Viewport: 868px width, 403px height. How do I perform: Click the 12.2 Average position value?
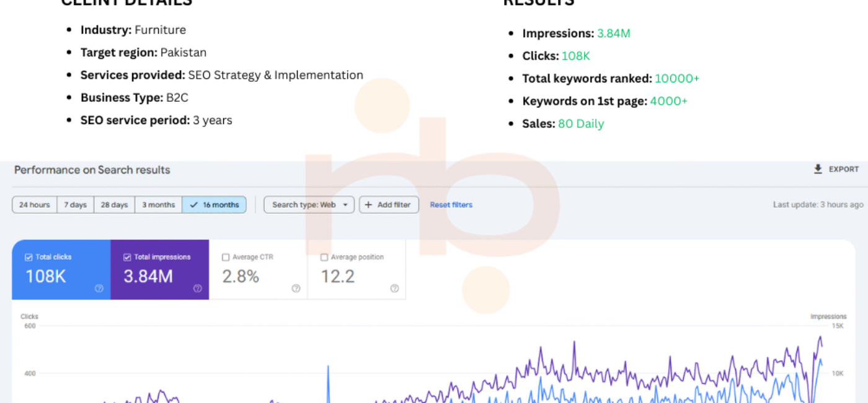(338, 277)
